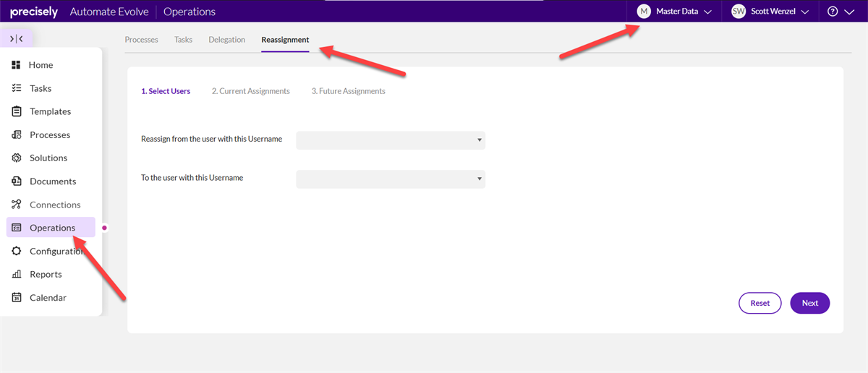Switch to the Processes tab
The height and width of the screenshot is (373, 868).
[141, 40]
